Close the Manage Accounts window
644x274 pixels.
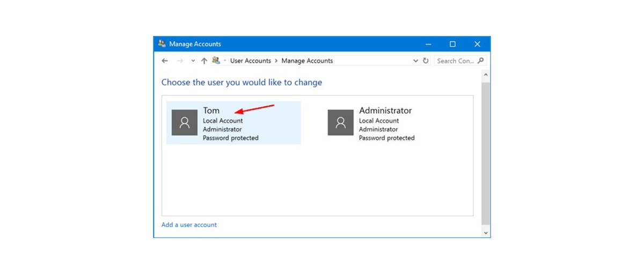coord(477,44)
